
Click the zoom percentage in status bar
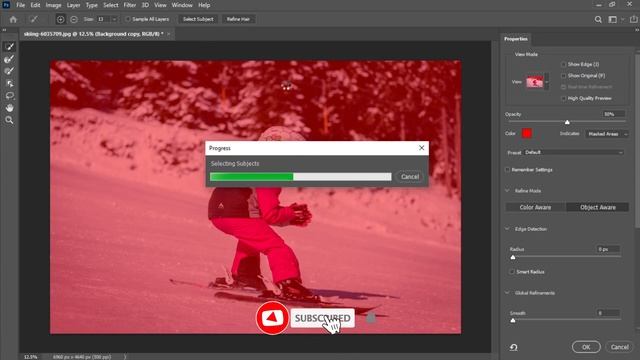[x=31, y=357]
